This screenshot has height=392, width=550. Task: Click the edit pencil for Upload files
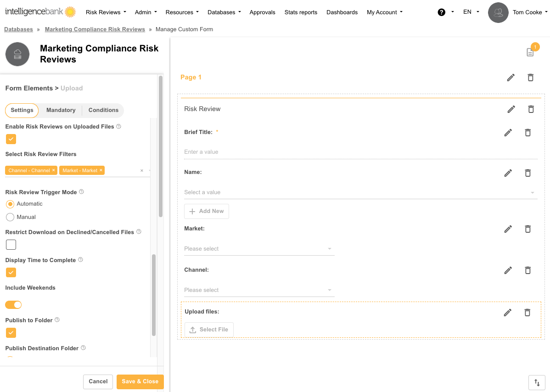tap(507, 313)
